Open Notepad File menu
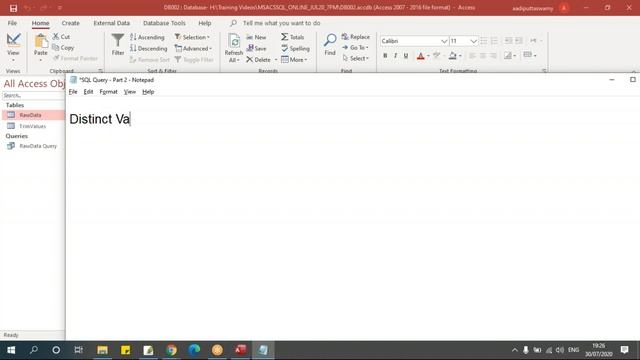 click(73, 92)
